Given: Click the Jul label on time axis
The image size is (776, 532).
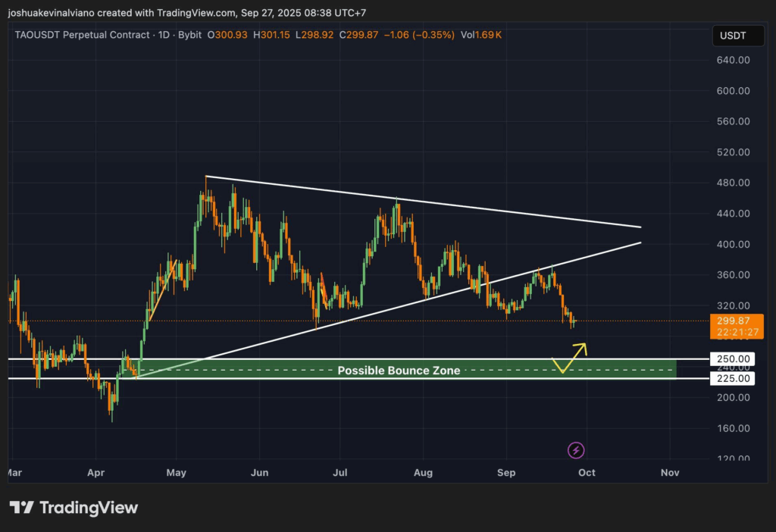Looking at the screenshot, I should (x=339, y=473).
